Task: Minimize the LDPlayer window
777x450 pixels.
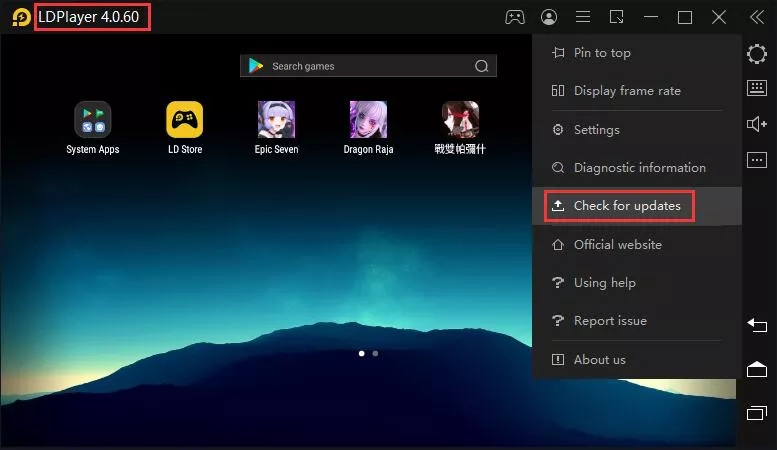Action: [x=651, y=17]
